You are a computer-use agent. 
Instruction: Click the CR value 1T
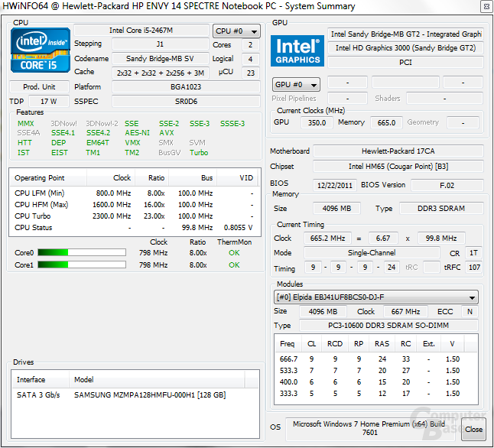click(x=473, y=253)
